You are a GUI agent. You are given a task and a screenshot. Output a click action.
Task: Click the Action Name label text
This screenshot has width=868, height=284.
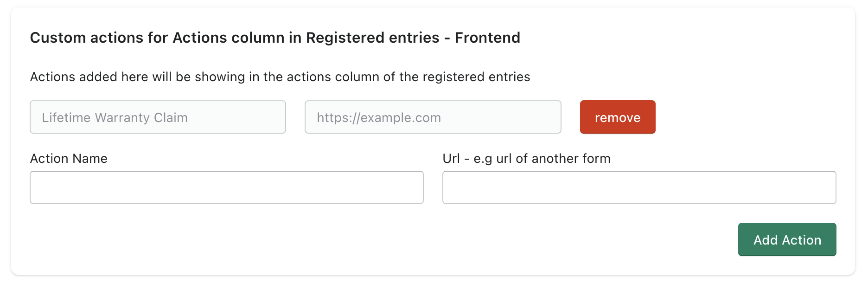point(69,159)
